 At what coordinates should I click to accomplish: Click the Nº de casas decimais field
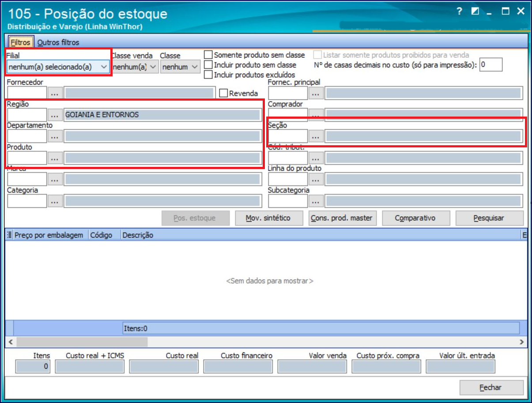coord(491,64)
